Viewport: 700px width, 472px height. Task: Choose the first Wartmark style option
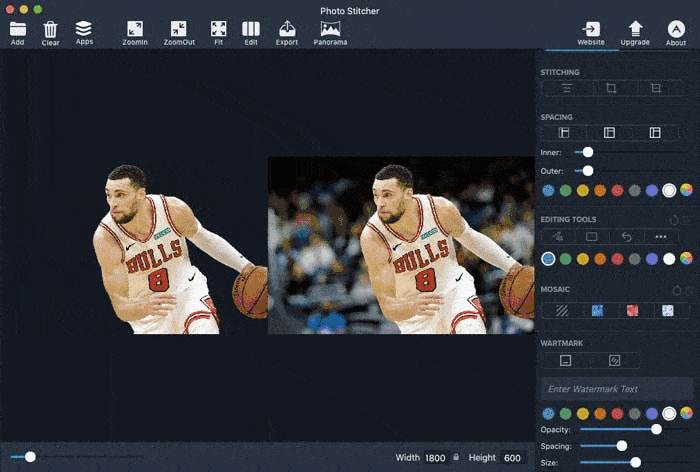coord(565,360)
